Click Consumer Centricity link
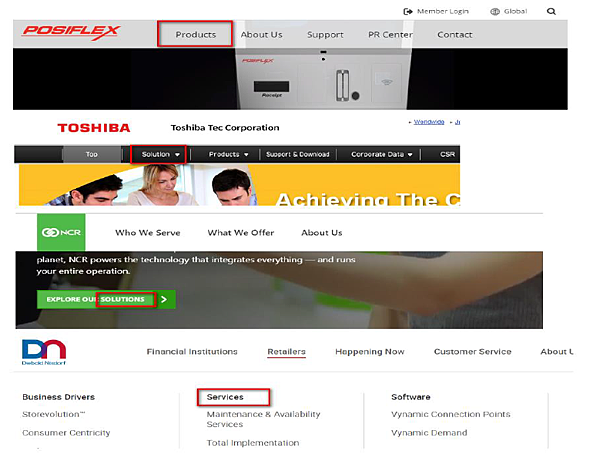This screenshot has width=600, height=461. [66, 433]
